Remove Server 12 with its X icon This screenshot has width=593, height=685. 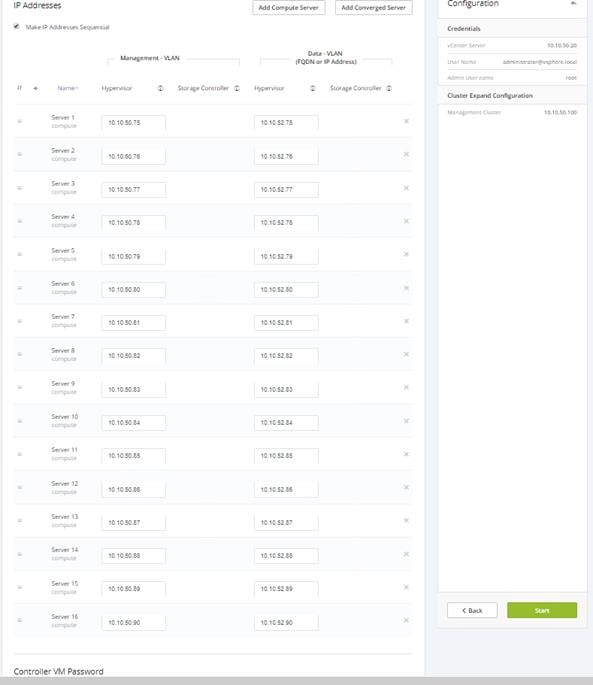(x=406, y=488)
